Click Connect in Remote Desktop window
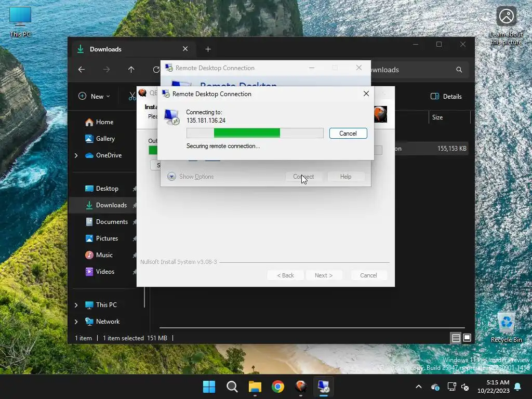 coord(303,177)
